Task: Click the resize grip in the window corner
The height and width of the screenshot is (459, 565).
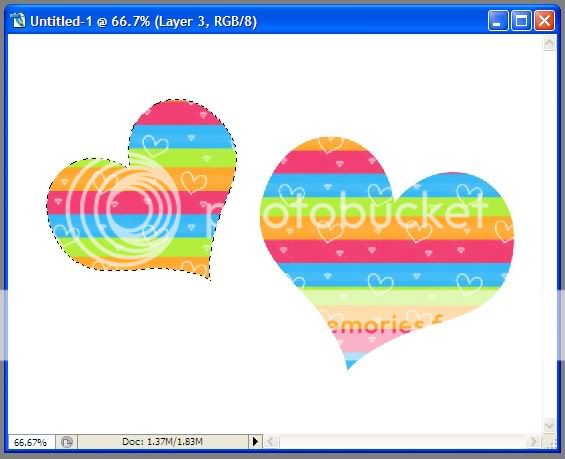Action: pos(550,442)
